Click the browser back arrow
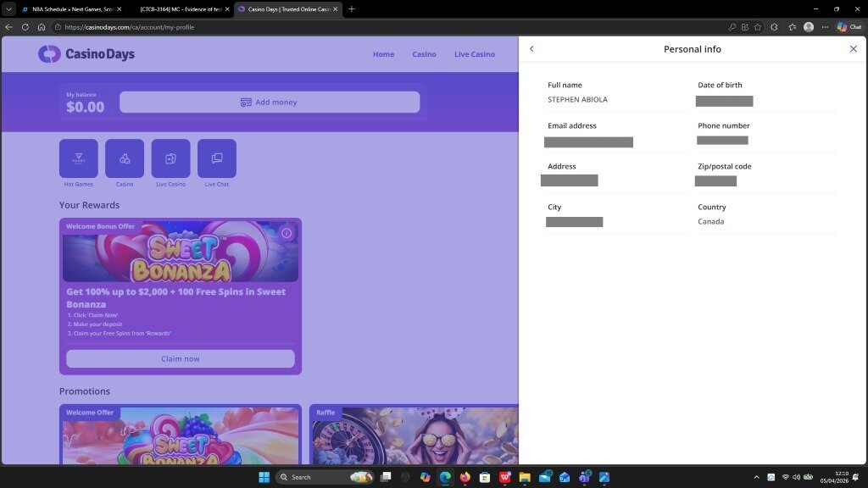This screenshot has height=488, width=868. coord(8,26)
